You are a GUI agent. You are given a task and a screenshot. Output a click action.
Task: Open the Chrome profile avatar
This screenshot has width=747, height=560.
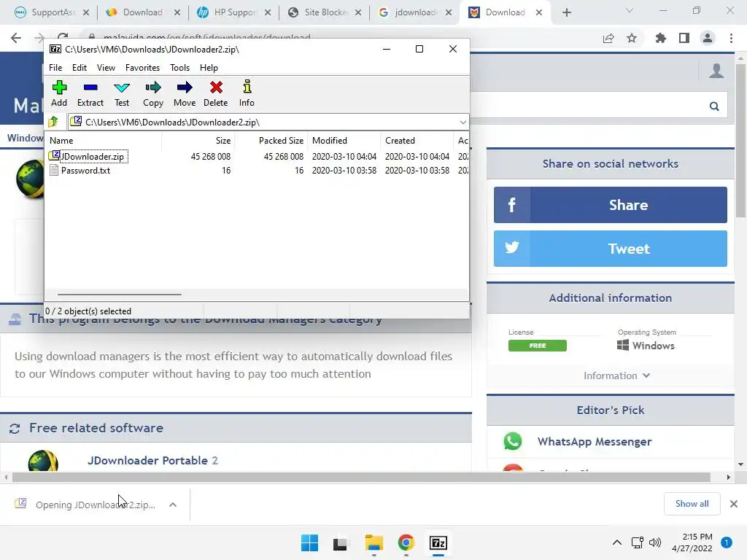pos(708,38)
